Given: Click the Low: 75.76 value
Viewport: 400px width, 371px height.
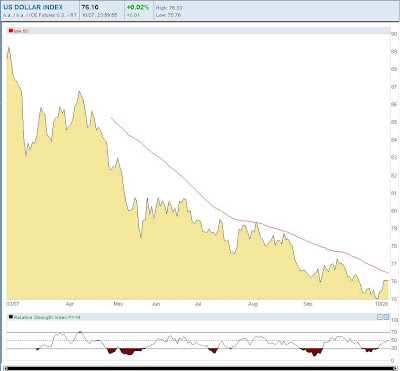Looking at the screenshot, I should [168, 15].
